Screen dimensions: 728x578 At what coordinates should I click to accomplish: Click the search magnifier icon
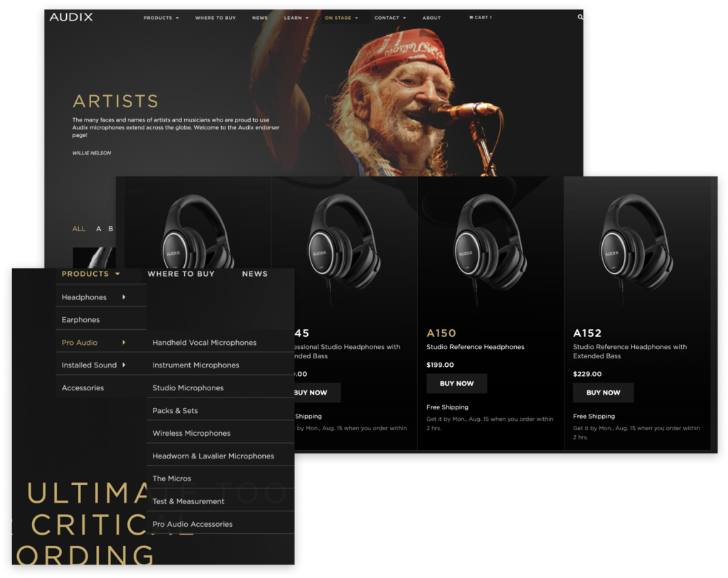coord(580,17)
